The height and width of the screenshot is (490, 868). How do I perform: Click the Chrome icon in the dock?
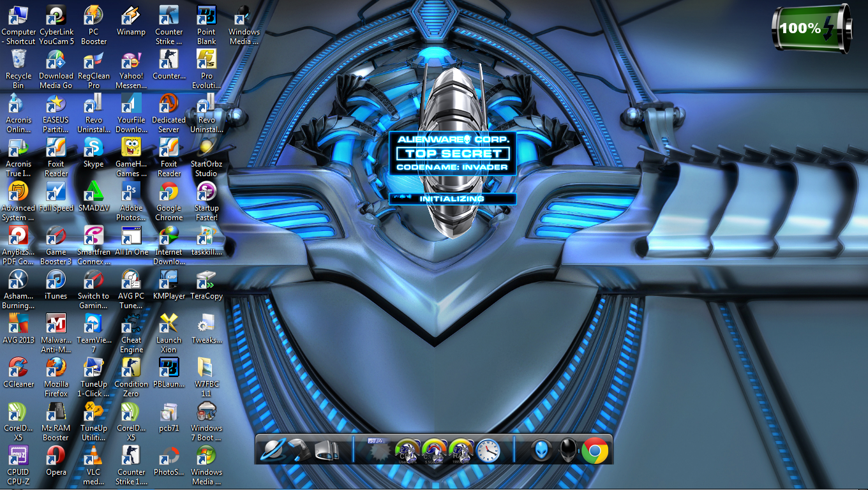pyautogui.click(x=595, y=451)
